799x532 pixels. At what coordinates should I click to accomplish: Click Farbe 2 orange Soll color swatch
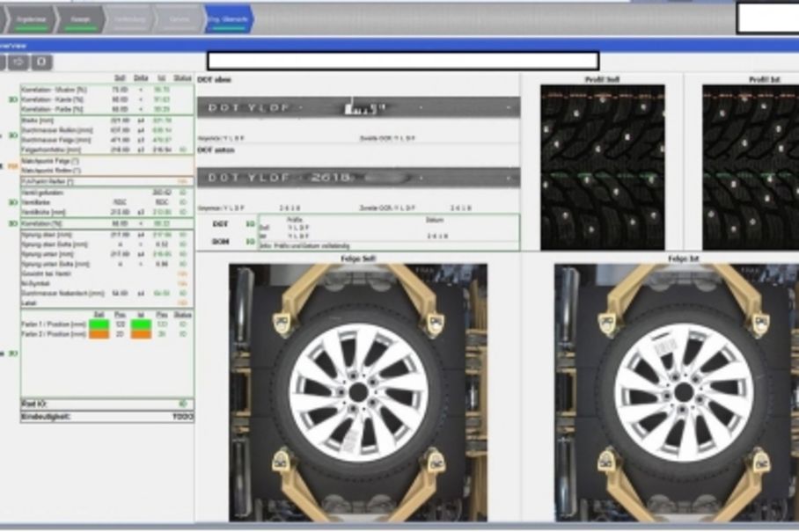[x=98, y=334]
